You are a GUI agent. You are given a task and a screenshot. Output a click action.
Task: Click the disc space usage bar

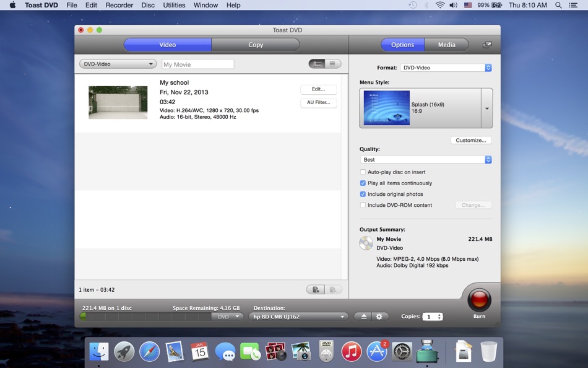tap(146, 317)
